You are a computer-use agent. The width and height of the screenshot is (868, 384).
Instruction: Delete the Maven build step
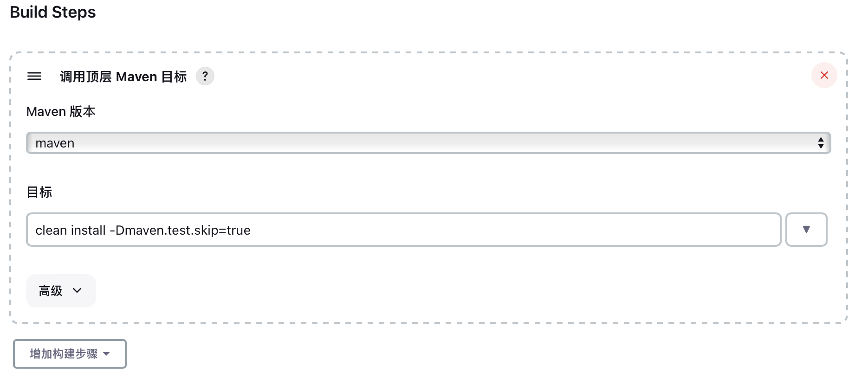point(824,75)
